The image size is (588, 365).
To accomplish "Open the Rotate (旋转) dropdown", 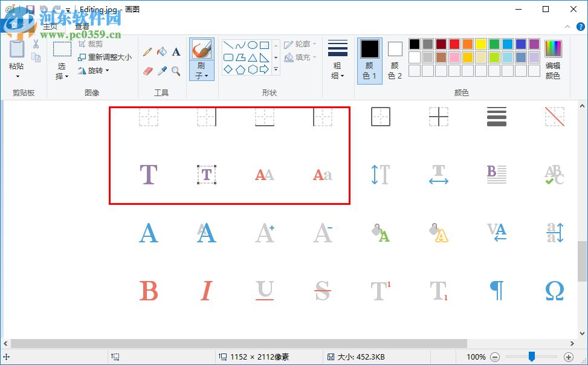I will tap(95, 71).
